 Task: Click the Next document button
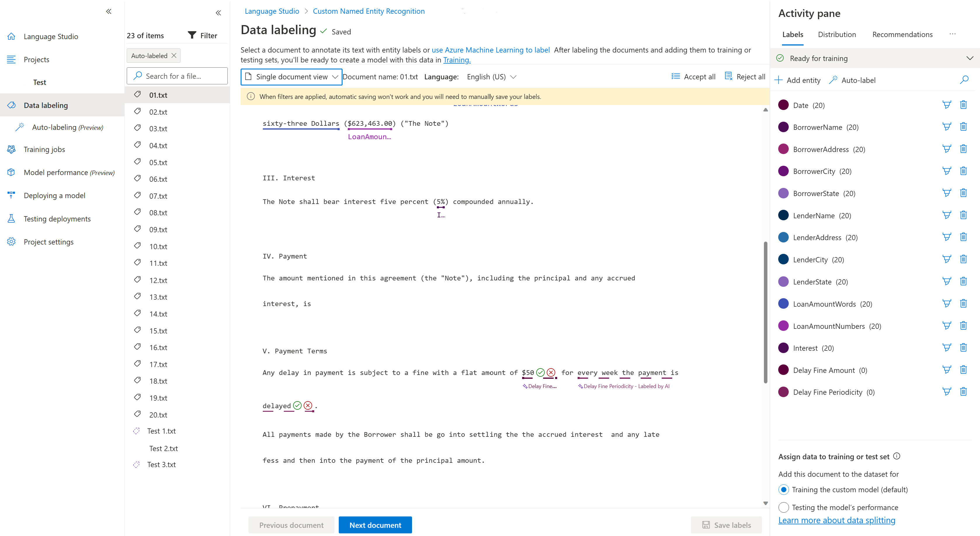point(375,525)
